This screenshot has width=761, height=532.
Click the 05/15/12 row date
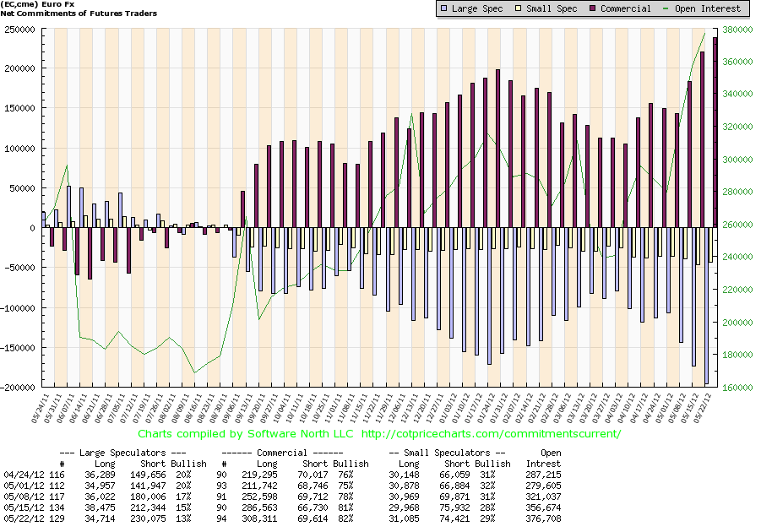(24, 508)
